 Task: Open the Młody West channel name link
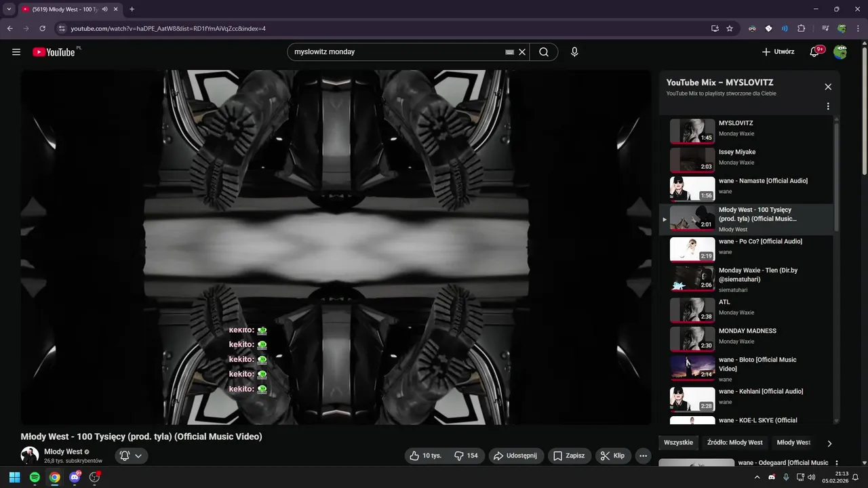[63, 451]
